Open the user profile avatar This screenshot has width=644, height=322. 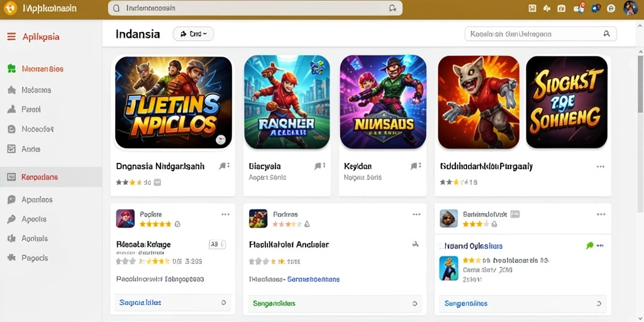click(x=630, y=8)
